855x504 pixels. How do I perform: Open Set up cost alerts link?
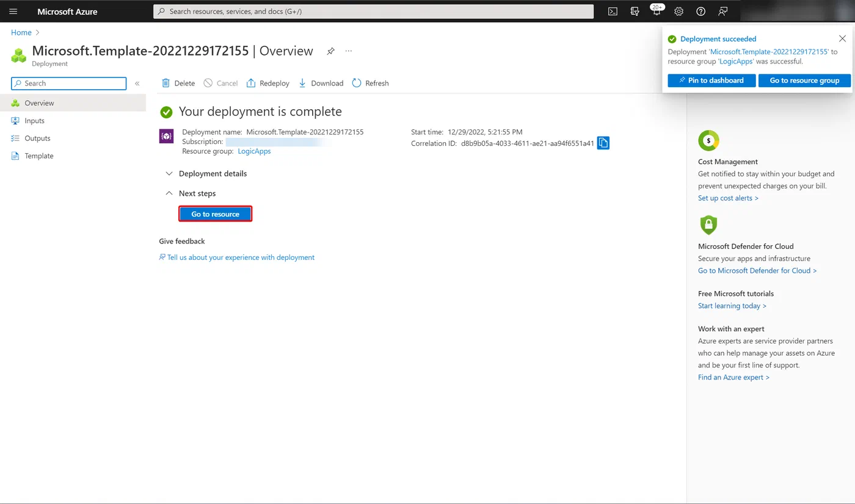(728, 198)
